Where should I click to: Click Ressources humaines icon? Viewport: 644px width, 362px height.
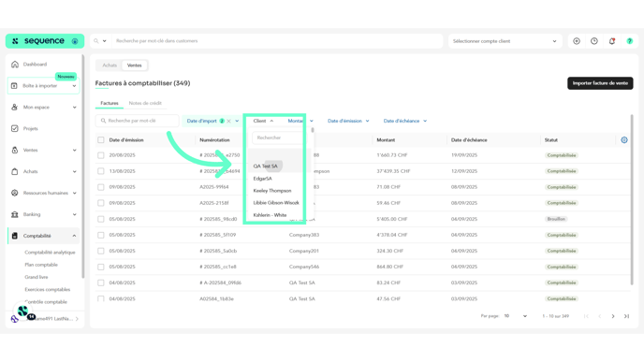15,193
